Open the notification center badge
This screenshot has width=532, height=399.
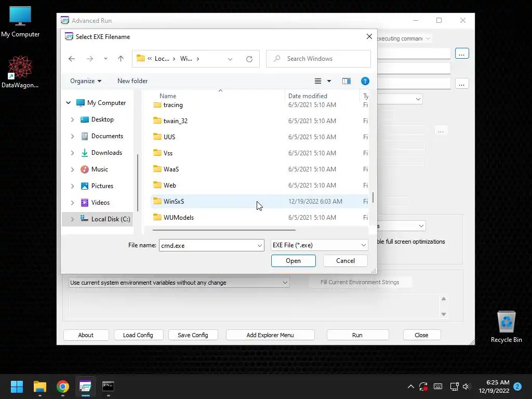[517, 387]
